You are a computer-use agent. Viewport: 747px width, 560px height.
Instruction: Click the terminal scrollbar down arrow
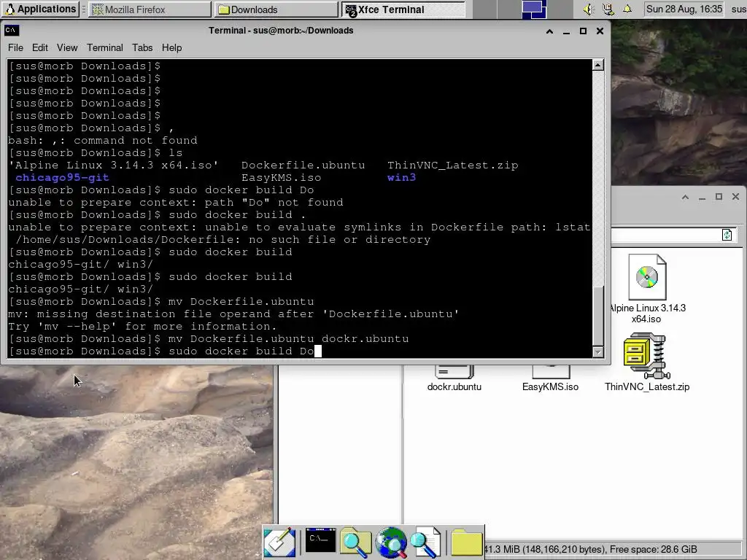pos(598,352)
